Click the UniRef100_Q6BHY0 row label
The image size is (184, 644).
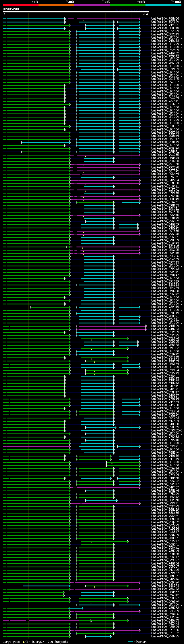click(x=165, y=582)
